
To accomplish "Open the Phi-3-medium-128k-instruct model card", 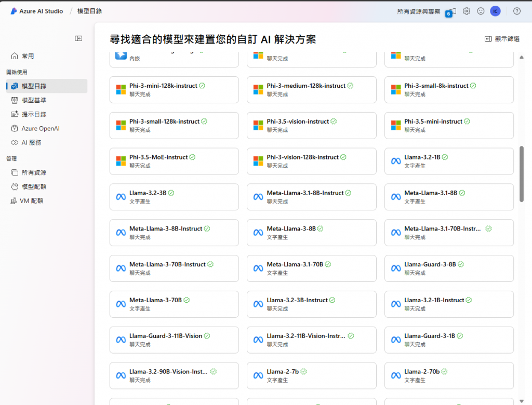I will [x=312, y=90].
